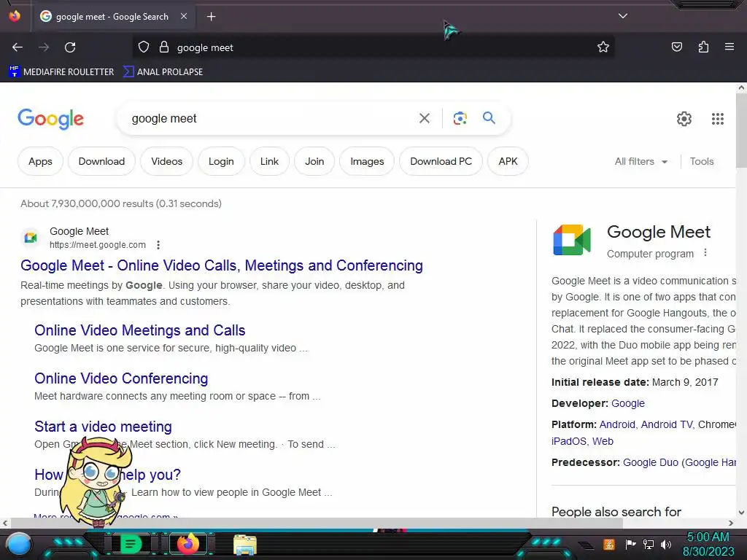747x560 pixels.
Task: Open Google quick settings gear
Action: click(x=684, y=119)
